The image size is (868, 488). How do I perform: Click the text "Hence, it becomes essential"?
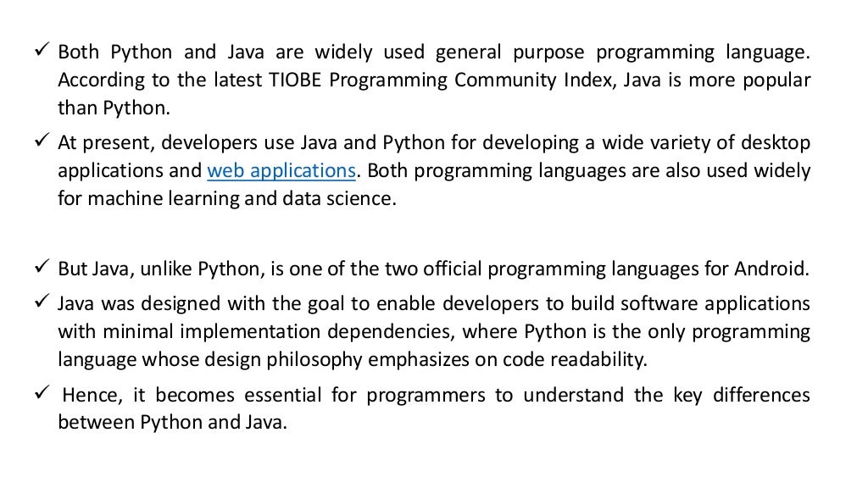(x=192, y=395)
